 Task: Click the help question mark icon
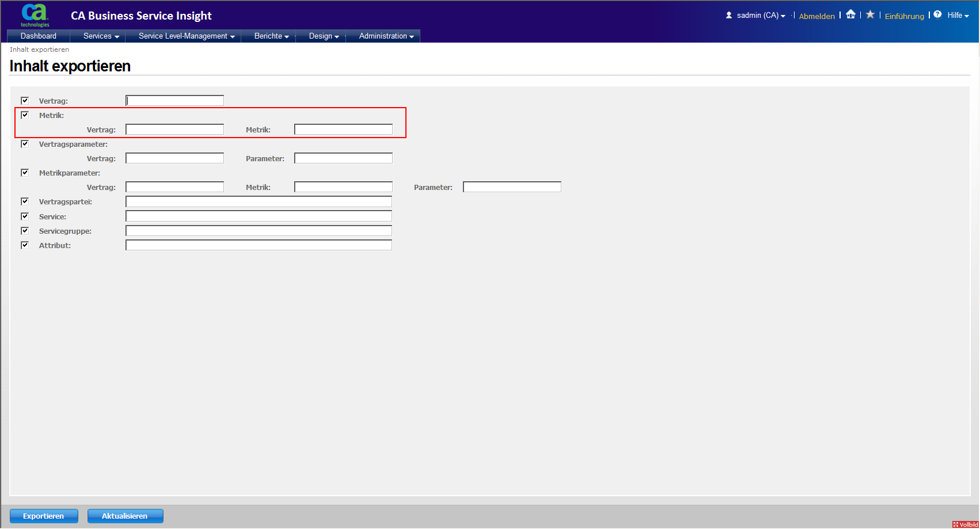coord(937,15)
